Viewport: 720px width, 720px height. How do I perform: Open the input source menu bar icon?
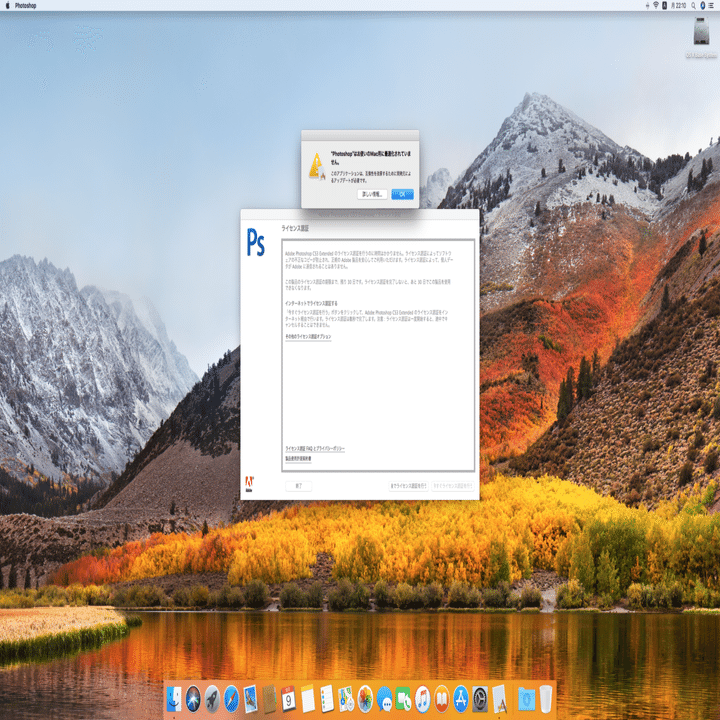click(x=664, y=5)
